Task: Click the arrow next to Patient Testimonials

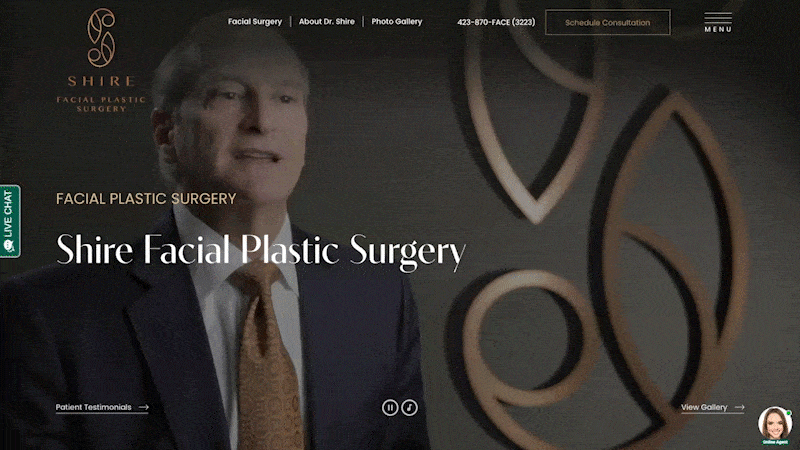Action: click(143, 407)
